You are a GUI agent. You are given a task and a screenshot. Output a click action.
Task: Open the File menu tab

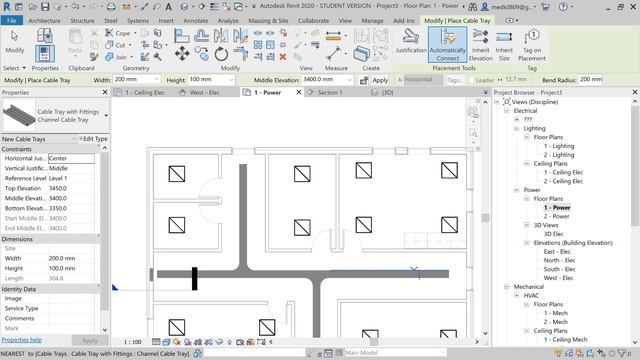11,20
